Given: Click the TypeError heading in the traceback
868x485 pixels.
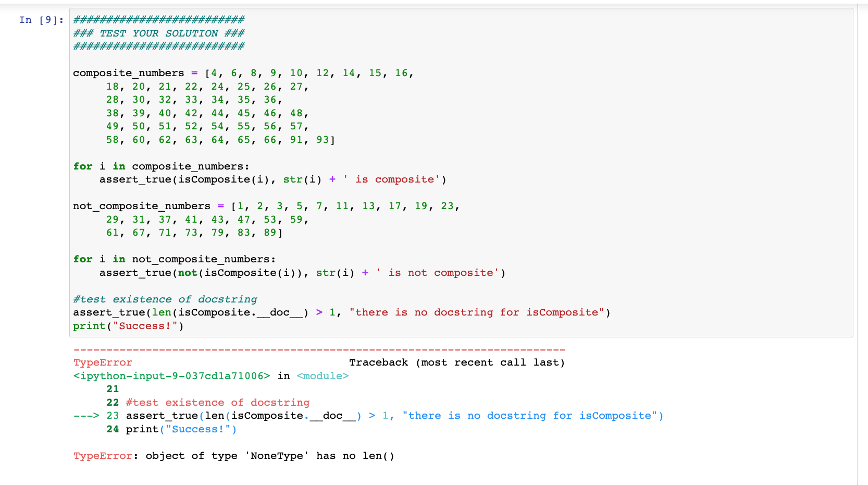Looking at the screenshot, I should (102, 362).
